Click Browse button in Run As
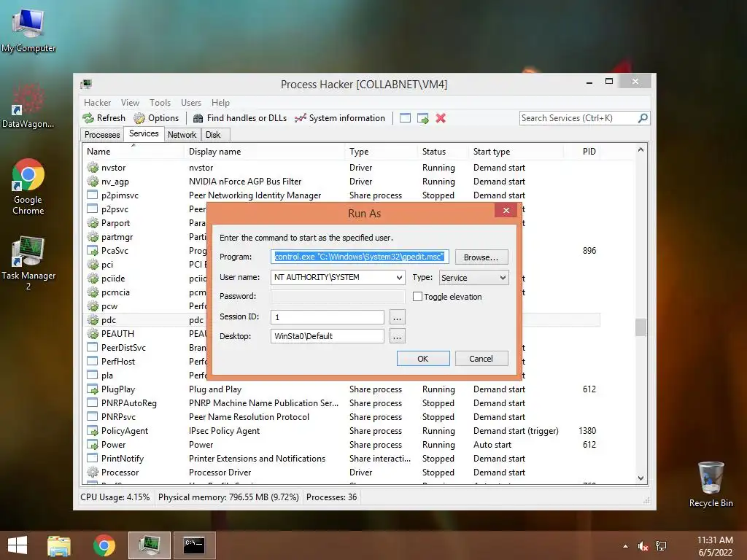 pyautogui.click(x=481, y=257)
